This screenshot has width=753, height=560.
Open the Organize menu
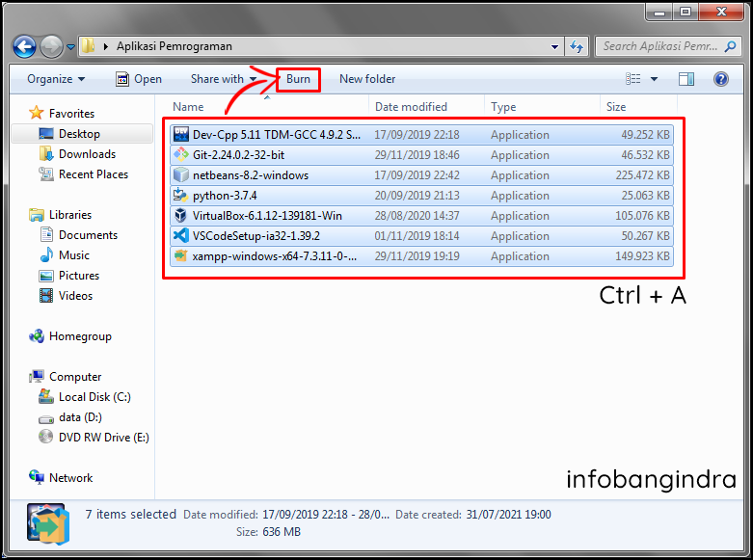tap(56, 79)
